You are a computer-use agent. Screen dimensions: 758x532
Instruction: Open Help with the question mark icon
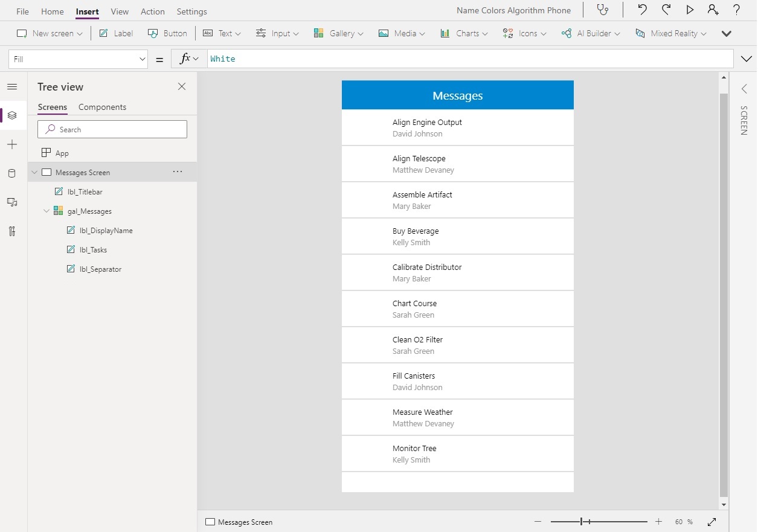(736, 10)
